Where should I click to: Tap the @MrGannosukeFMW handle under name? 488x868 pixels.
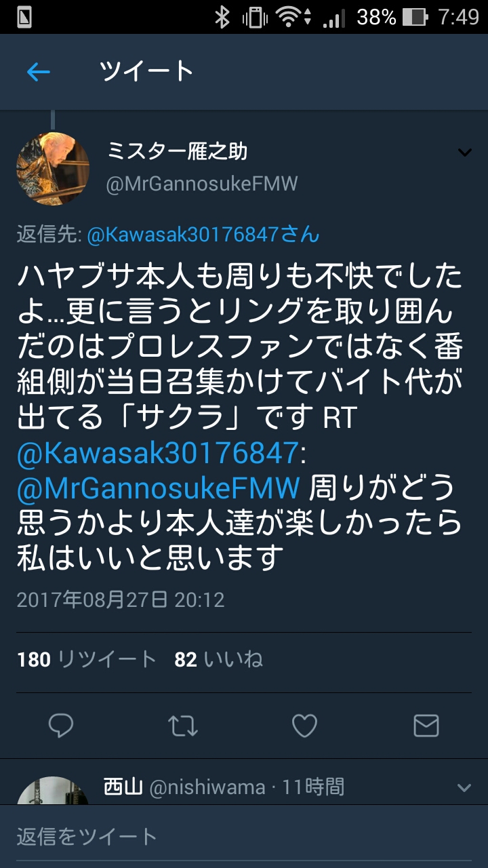point(201,184)
